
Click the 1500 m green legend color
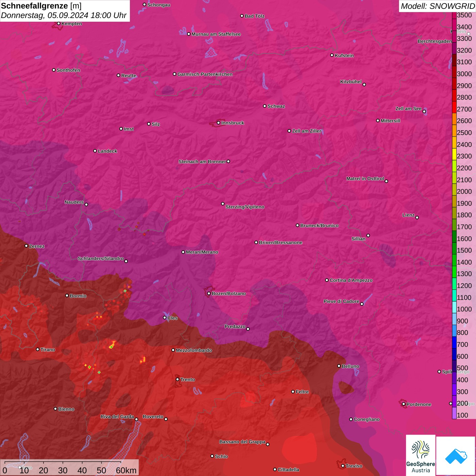454,248
